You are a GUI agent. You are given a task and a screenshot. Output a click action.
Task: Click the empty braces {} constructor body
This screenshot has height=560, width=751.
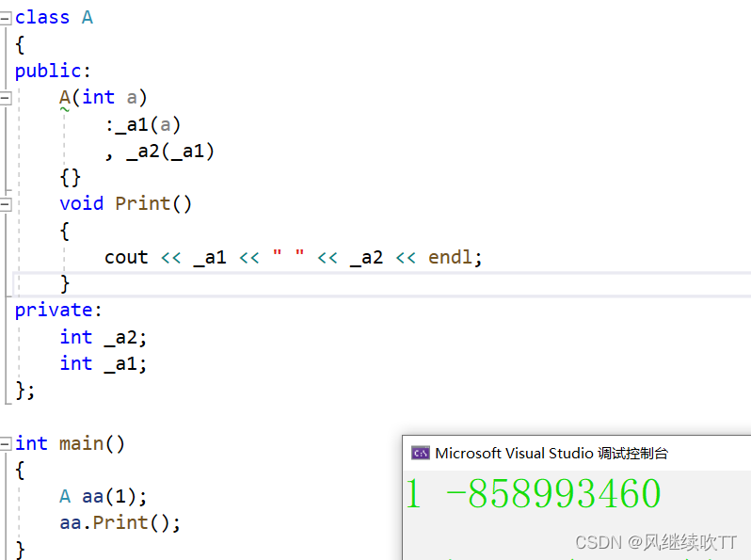coord(70,178)
